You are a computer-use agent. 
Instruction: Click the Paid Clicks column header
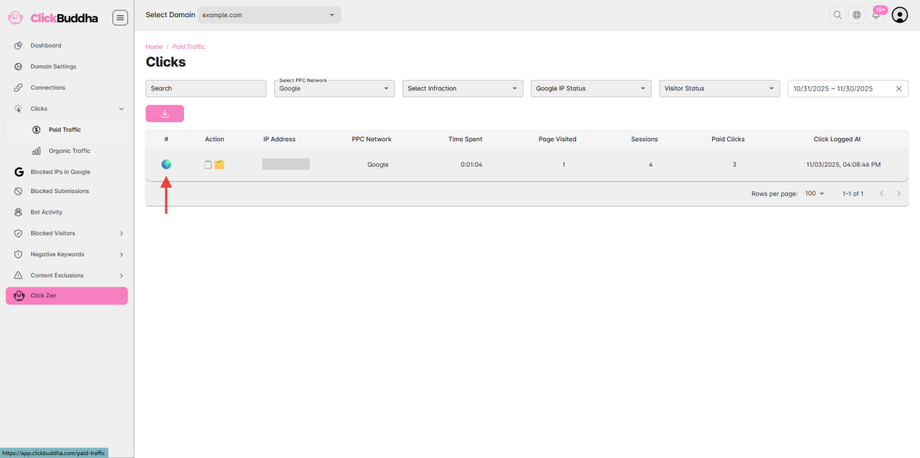728,140
